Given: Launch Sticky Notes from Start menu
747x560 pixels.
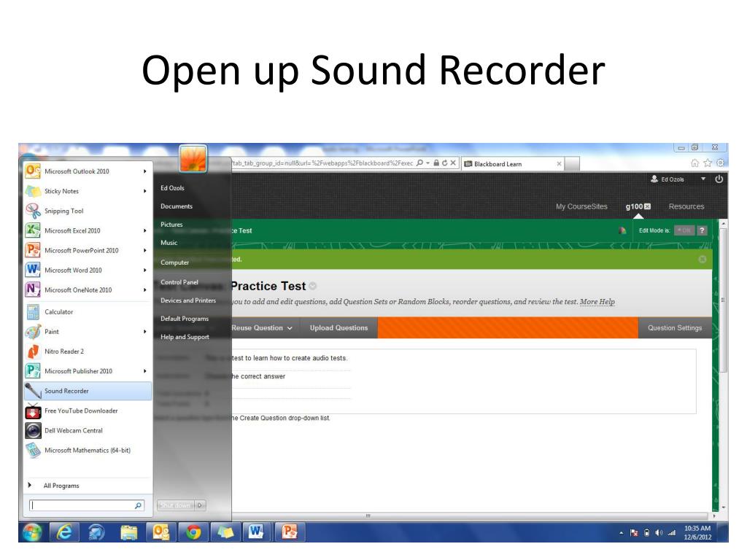Looking at the screenshot, I should pos(88,191).
